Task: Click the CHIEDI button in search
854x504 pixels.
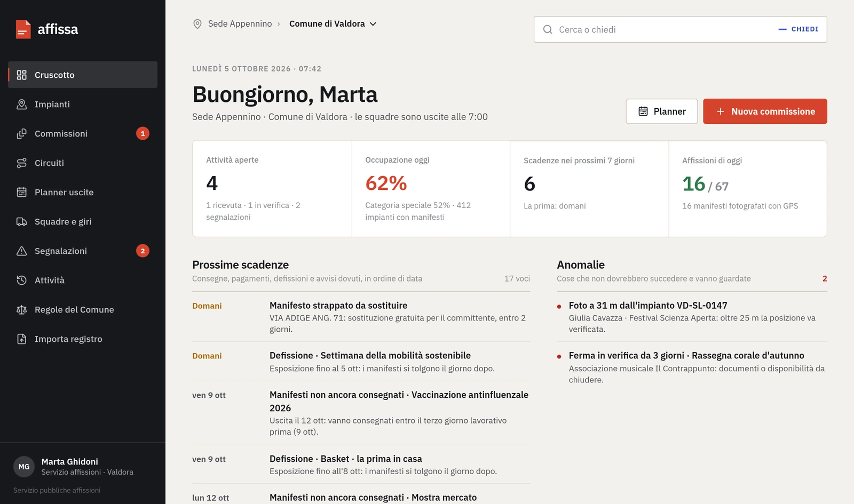Action: pos(798,29)
